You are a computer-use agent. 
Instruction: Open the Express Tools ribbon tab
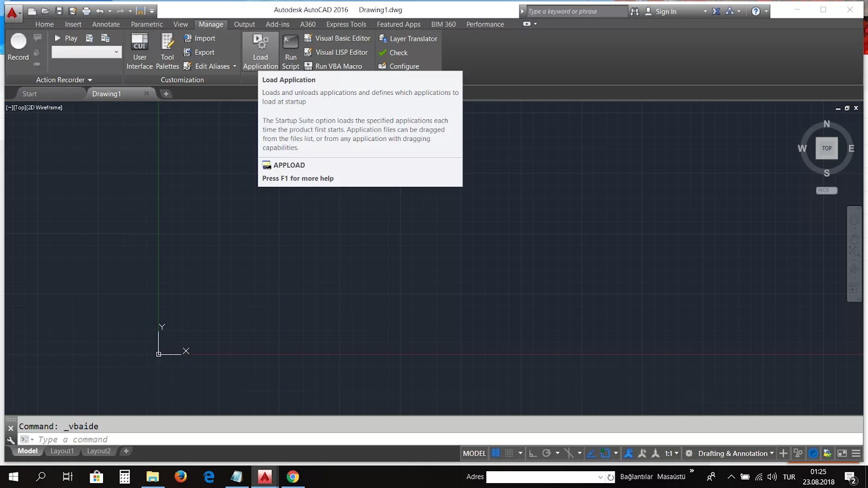346,24
